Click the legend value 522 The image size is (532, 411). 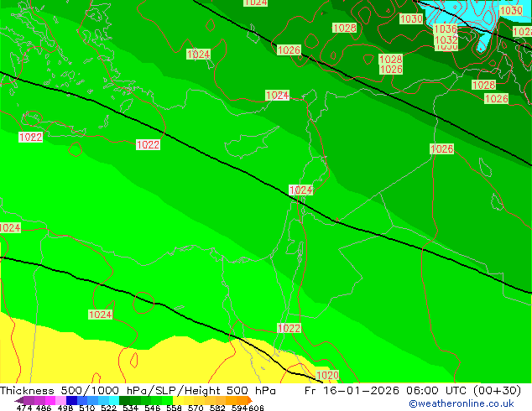[108, 408]
